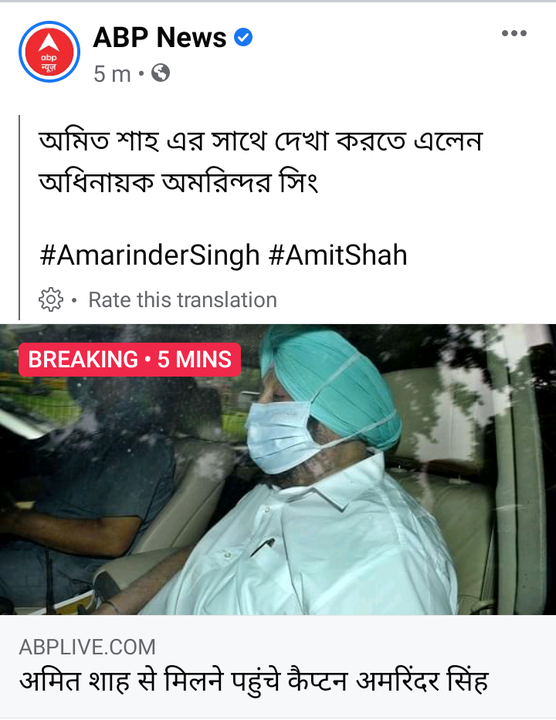556x720 pixels.
Task: Click the ABP News page name
Action: point(160,37)
